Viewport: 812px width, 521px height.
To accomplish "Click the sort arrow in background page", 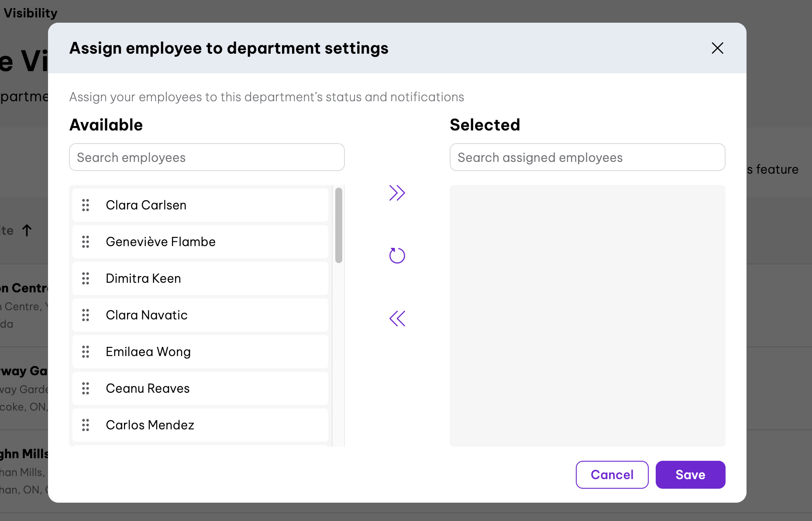I will point(27,230).
